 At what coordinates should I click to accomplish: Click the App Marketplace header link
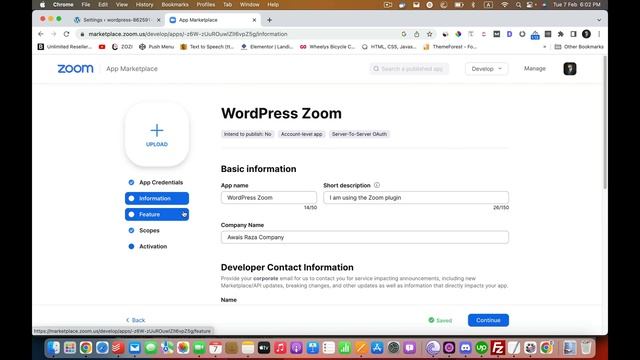coord(132,69)
